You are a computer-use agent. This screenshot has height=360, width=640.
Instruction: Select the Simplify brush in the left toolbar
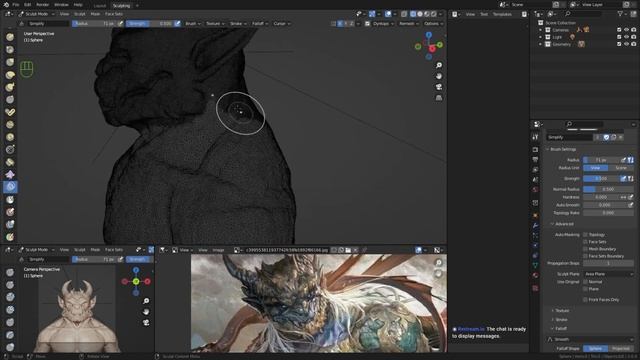10,187
